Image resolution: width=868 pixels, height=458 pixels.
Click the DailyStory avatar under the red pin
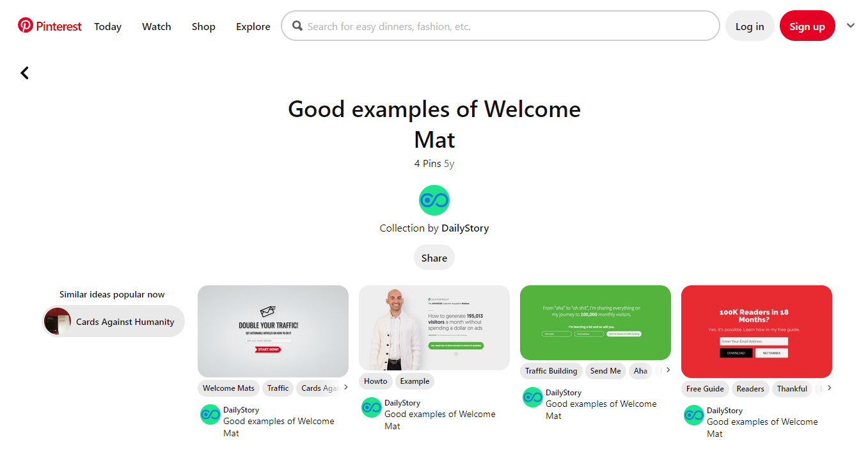tap(693, 415)
